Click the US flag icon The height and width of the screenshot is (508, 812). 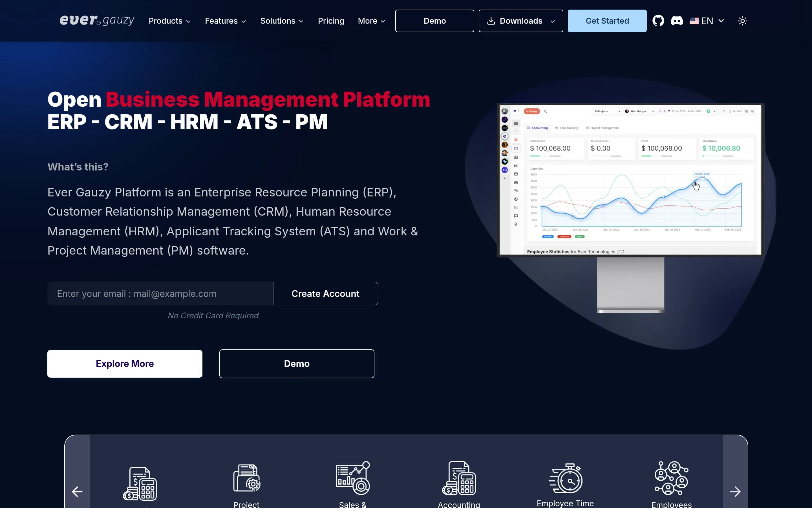click(694, 21)
